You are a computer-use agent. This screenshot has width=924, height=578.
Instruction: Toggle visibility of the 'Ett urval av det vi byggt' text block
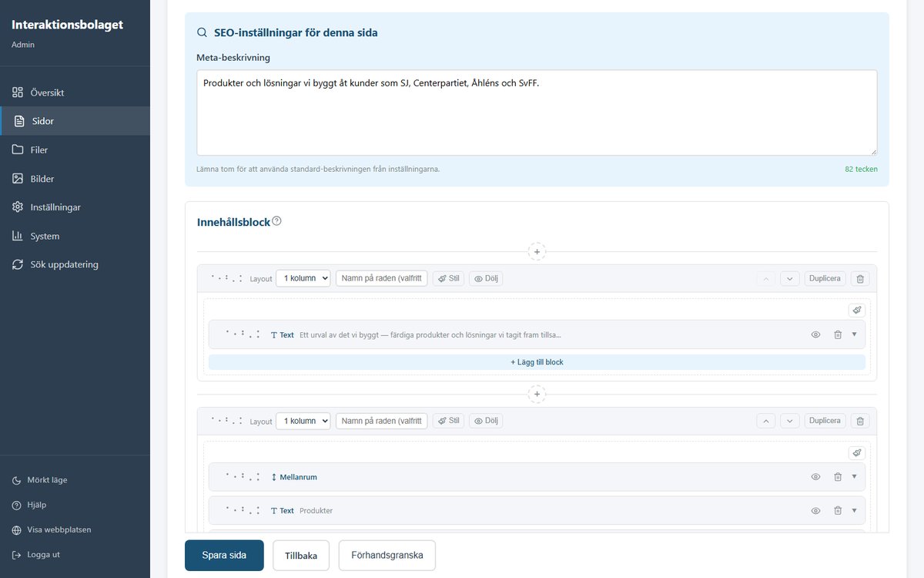coord(815,334)
